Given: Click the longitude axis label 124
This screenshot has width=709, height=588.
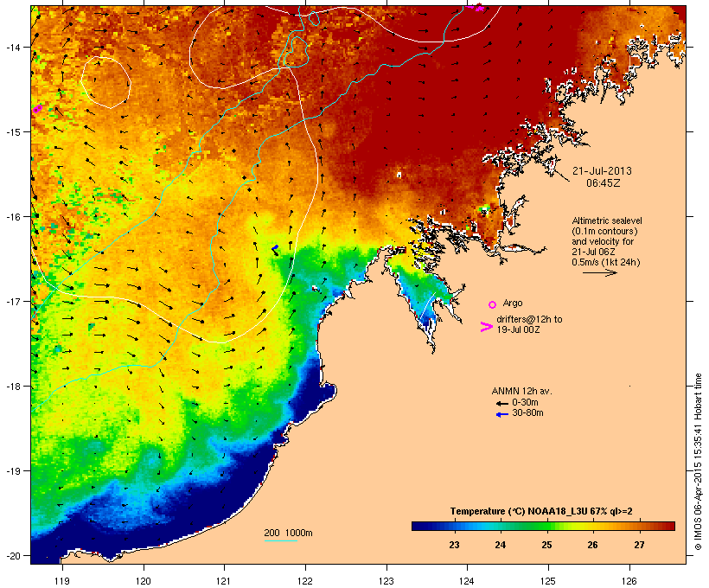Looking at the screenshot, I should (x=467, y=581).
